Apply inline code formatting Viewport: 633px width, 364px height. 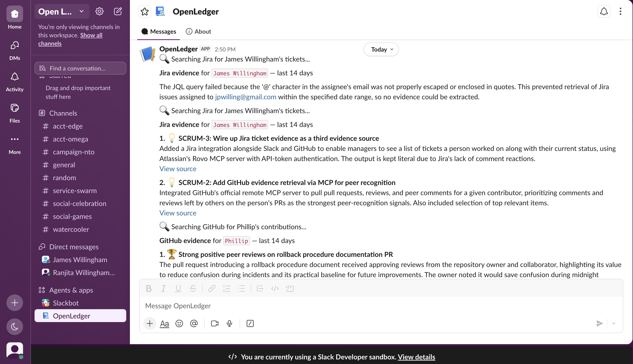[x=275, y=288]
